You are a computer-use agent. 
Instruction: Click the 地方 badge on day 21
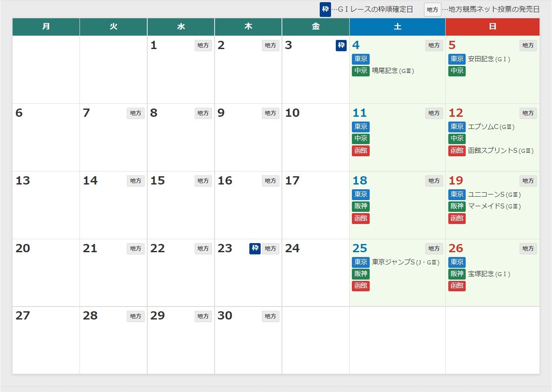tap(136, 249)
